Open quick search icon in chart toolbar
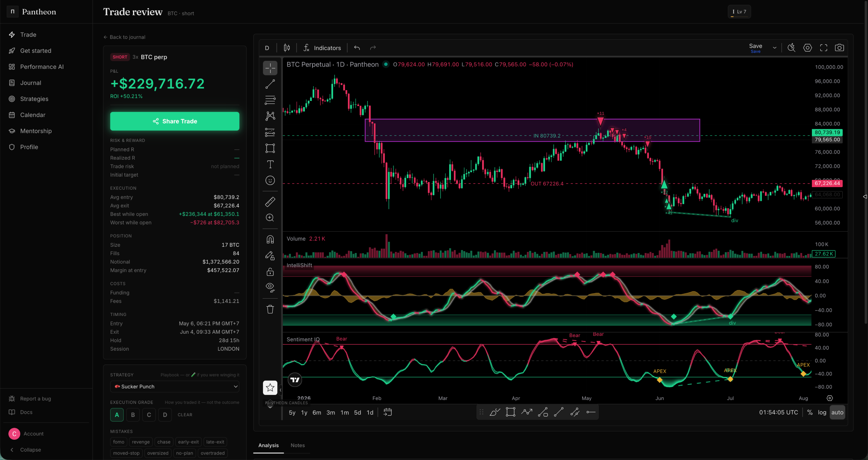Screen dimensions: 868x460 (791, 48)
